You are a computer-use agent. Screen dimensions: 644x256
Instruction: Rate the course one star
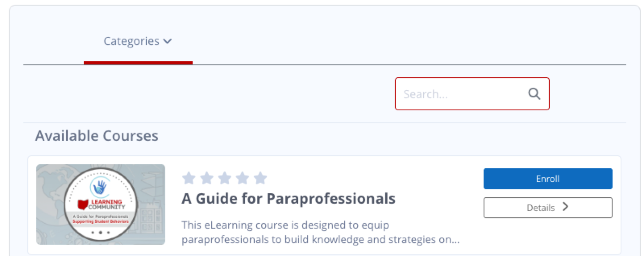click(189, 178)
